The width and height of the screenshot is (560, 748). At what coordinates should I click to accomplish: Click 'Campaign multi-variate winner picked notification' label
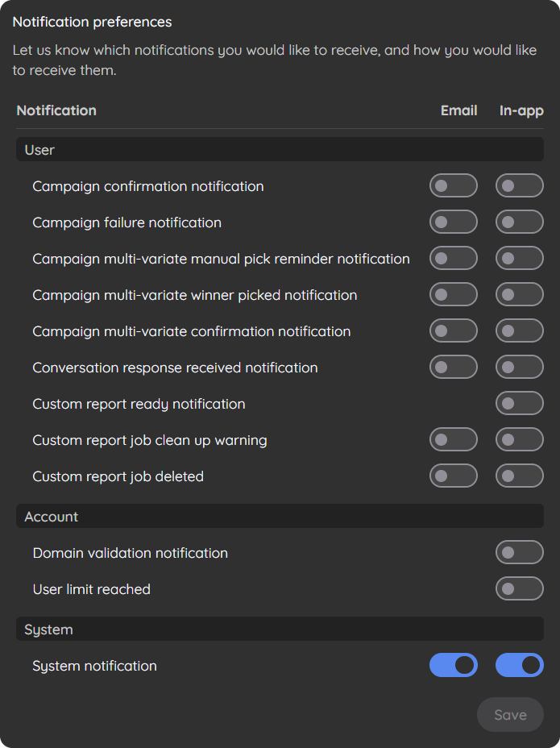[x=195, y=295]
